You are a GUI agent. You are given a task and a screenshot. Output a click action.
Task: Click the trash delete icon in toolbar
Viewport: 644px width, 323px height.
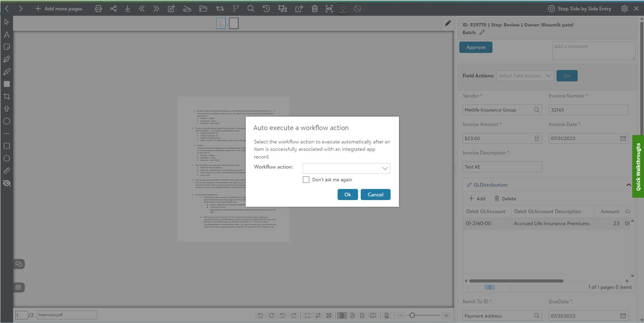tap(314, 9)
